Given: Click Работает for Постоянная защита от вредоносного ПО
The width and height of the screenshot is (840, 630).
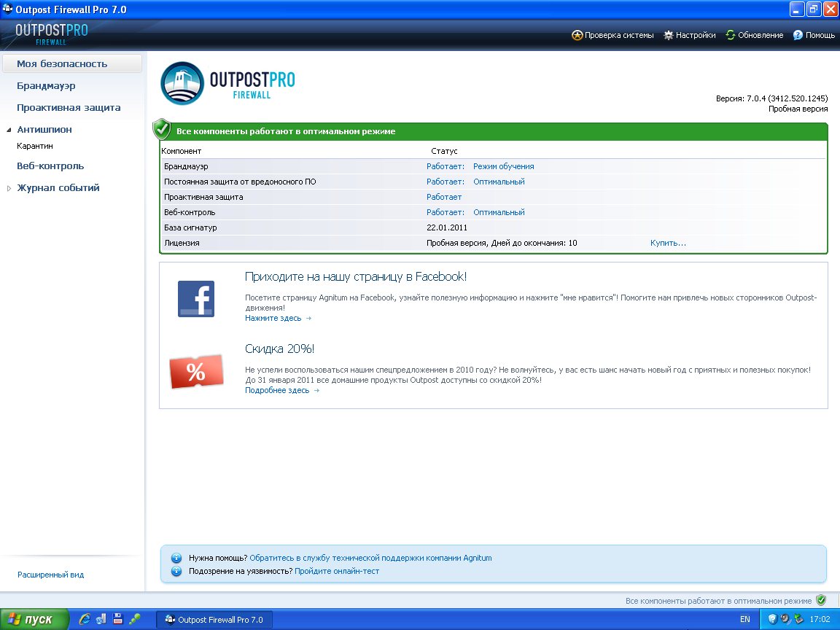Looking at the screenshot, I should tap(446, 182).
